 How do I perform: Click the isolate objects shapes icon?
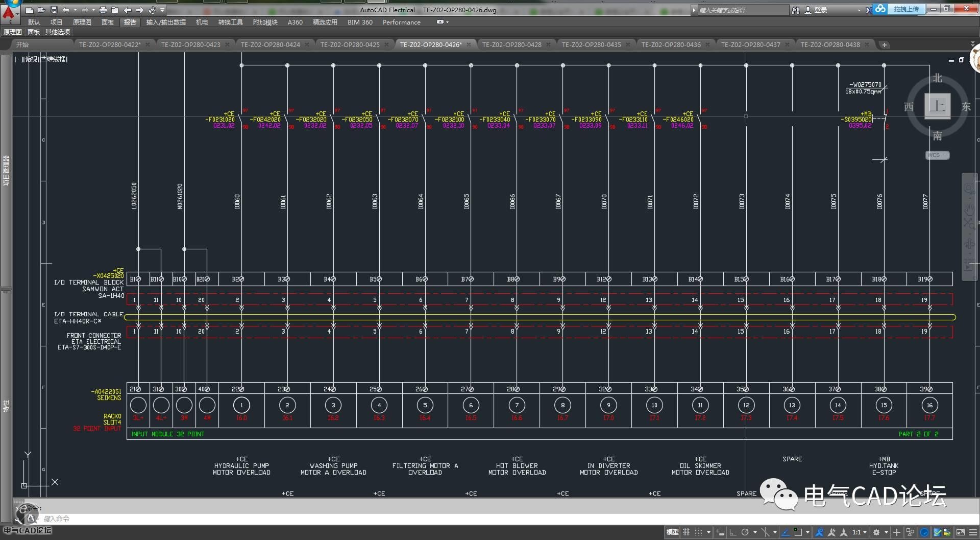tap(910, 532)
